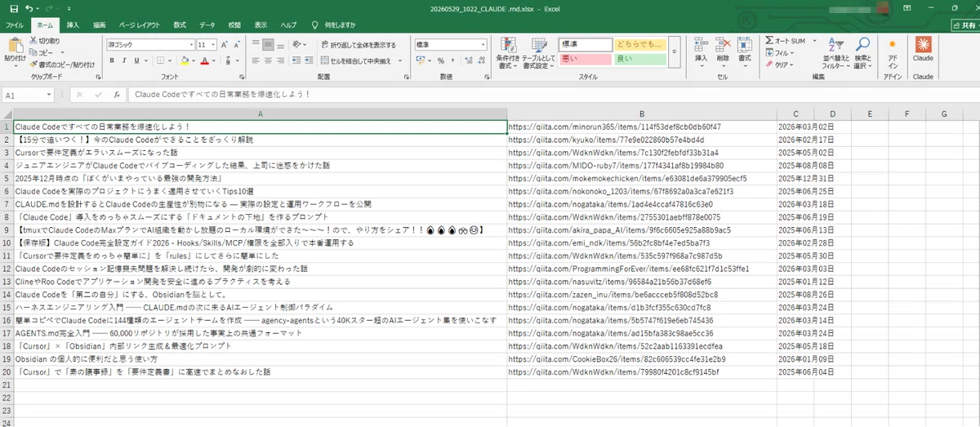
Task: Open Sort and Filter (並べ替えとフィルター)
Action: click(835, 52)
